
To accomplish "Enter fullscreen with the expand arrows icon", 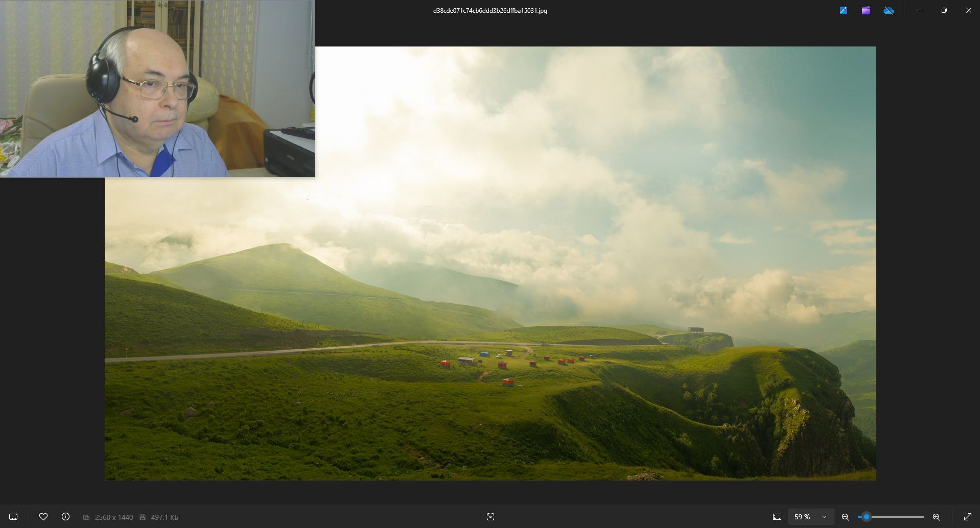I will [967, 517].
